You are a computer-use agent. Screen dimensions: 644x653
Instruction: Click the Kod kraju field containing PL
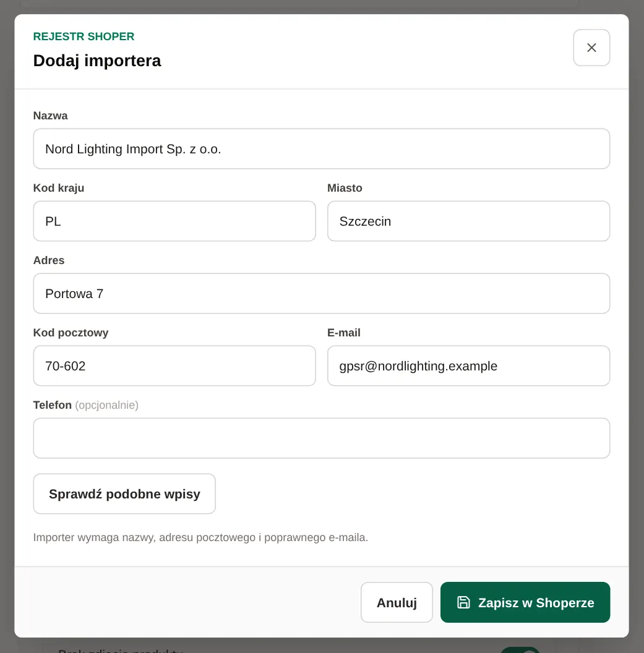click(174, 221)
